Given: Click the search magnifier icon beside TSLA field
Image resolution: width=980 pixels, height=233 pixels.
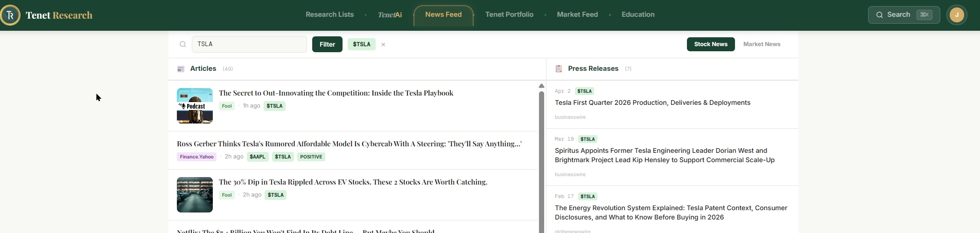Looking at the screenshot, I should pos(183,44).
